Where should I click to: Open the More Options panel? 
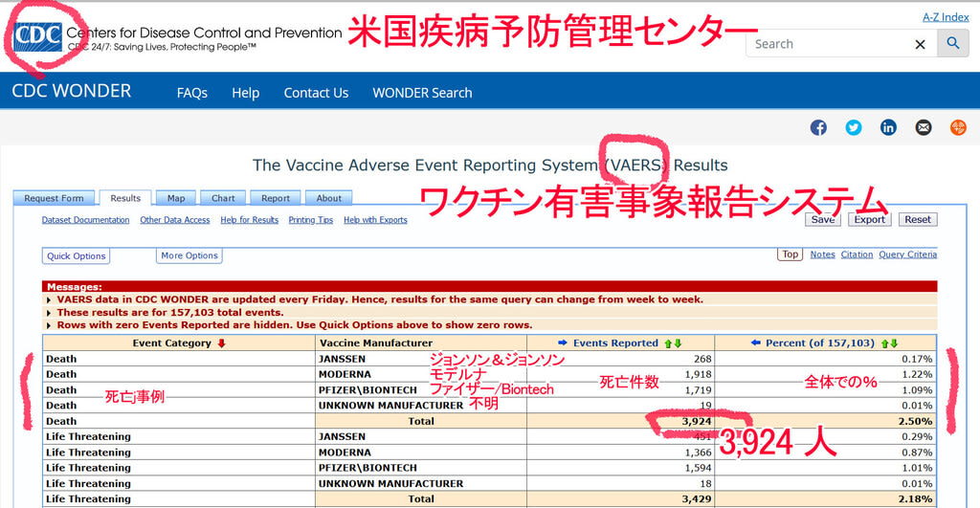(x=189, y=255)
